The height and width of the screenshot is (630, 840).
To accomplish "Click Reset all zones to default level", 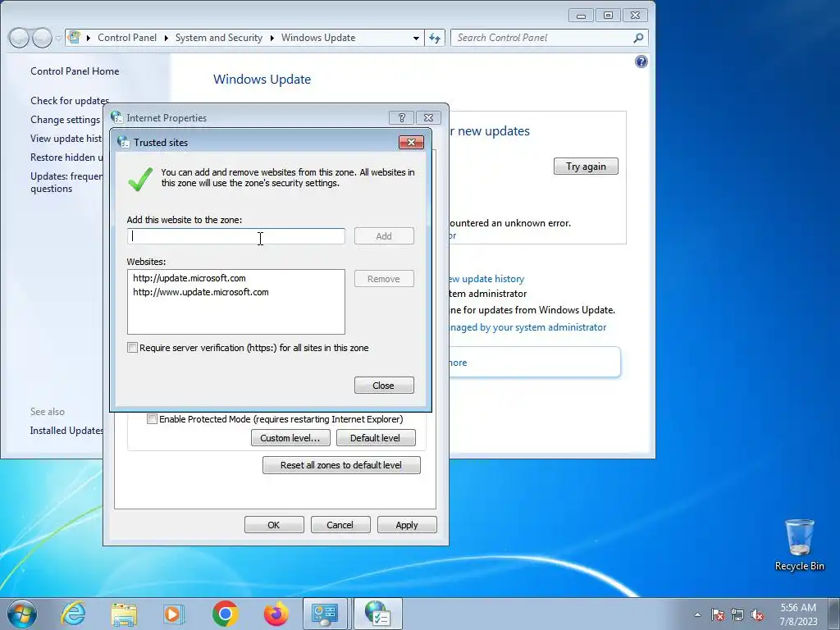I will [x=341, y=465].
